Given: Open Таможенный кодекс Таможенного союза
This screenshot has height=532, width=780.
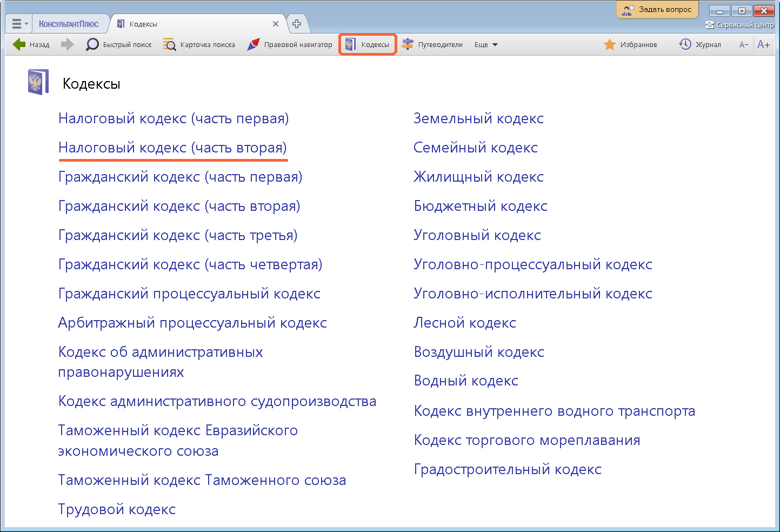Looking at the screenshot, I should click(x=202, y=480).
